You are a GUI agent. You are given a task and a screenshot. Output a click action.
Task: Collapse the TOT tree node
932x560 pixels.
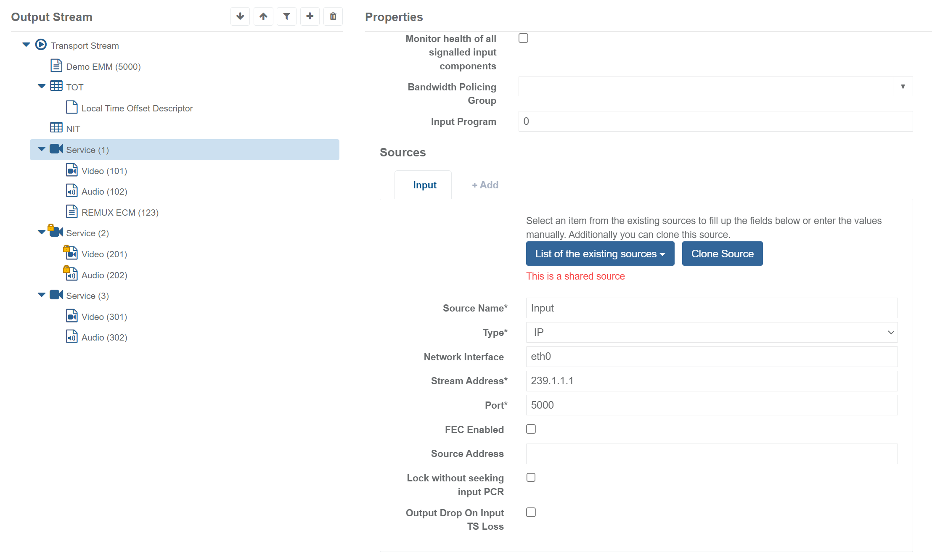pyautogui.click(x=42, y=87)
